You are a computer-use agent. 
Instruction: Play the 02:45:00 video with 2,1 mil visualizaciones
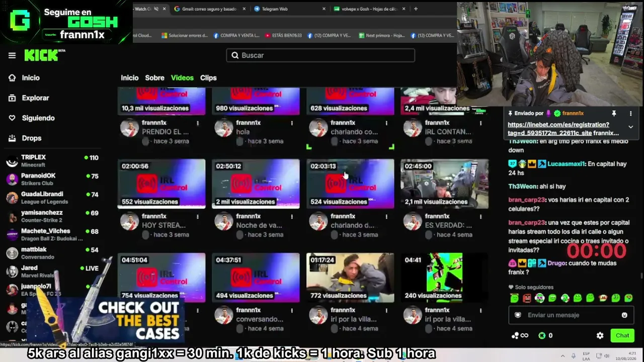(444, 184)
